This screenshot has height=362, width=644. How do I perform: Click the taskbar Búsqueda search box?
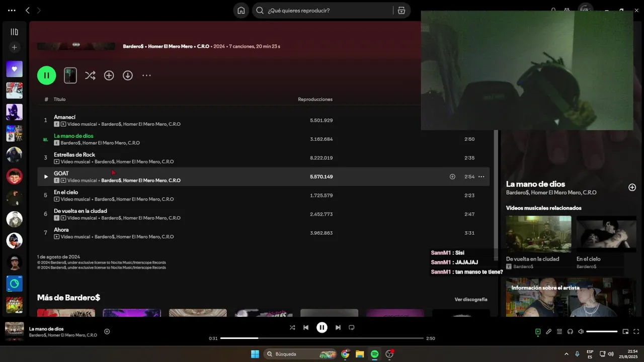click(300, 354)
